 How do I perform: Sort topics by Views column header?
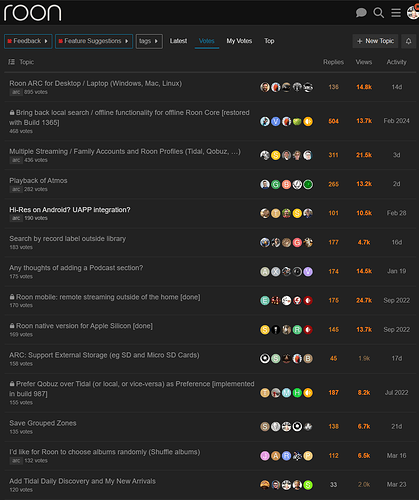coord(364,62)
